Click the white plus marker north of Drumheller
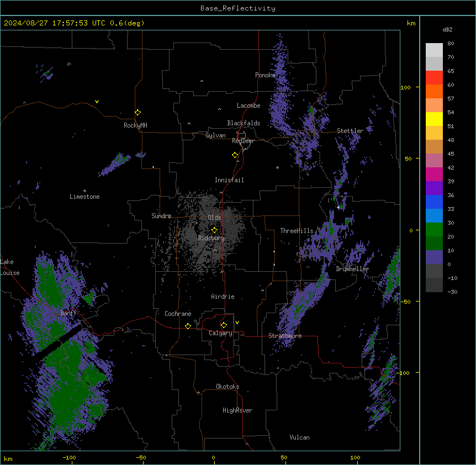Screen dimensions: 476x465 (x=338, y=207)
